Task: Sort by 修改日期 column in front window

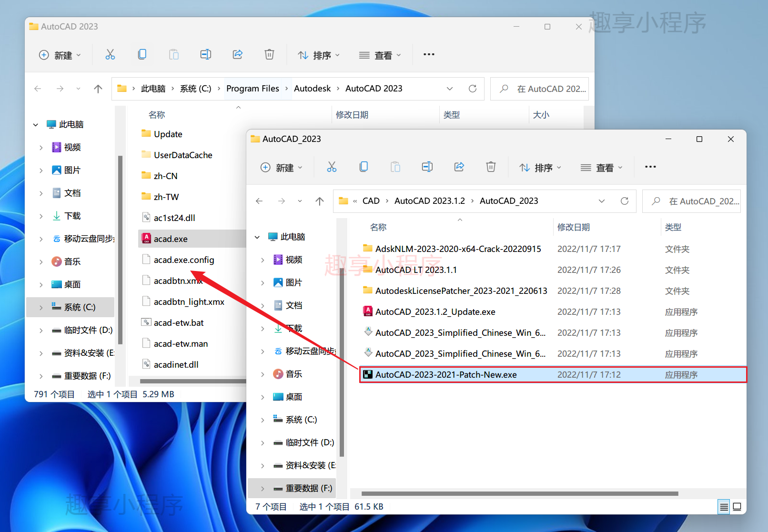Action: pos(574,227)
